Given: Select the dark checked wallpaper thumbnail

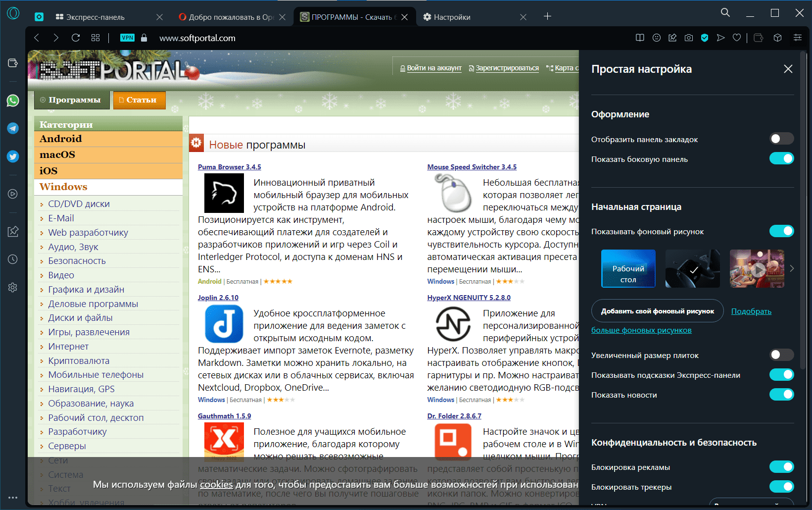Looking at the screenshot, I should pos(692,268).
